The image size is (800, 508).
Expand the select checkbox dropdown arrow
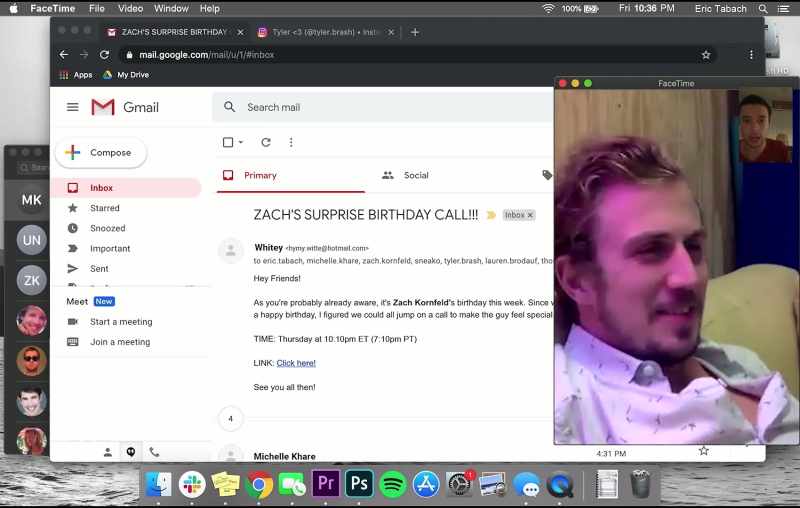coord(241,142)
